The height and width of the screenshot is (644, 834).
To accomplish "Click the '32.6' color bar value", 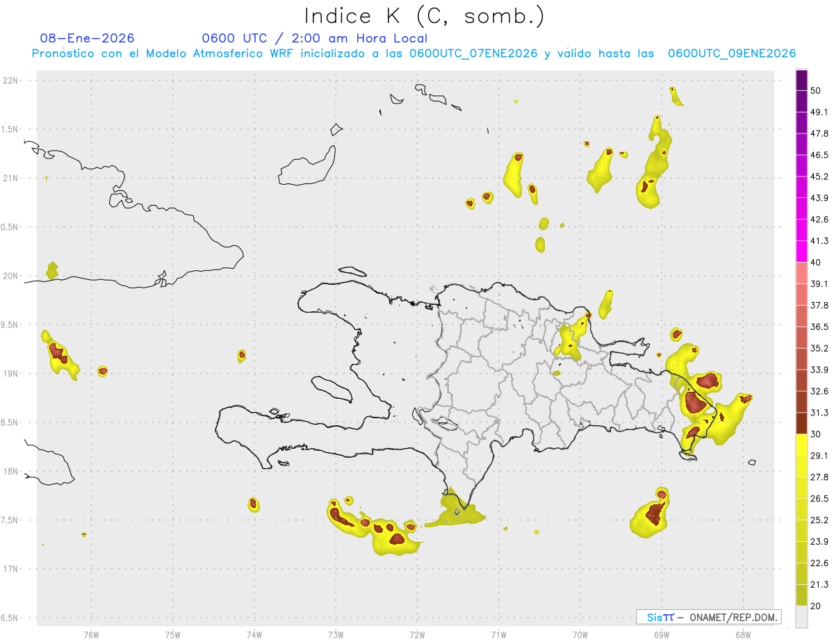I will tap(819, 391).
